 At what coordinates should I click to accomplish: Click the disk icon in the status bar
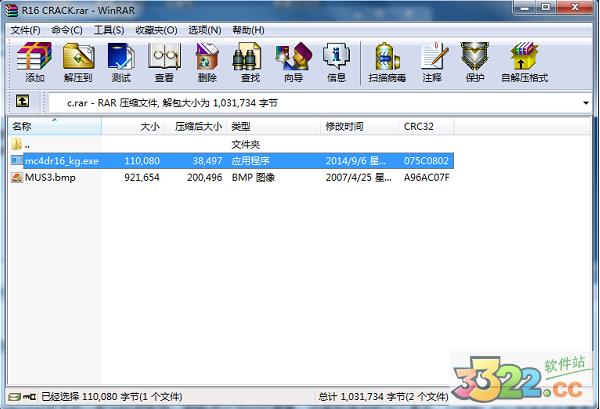pyautogui.click(x=15, y=397)
